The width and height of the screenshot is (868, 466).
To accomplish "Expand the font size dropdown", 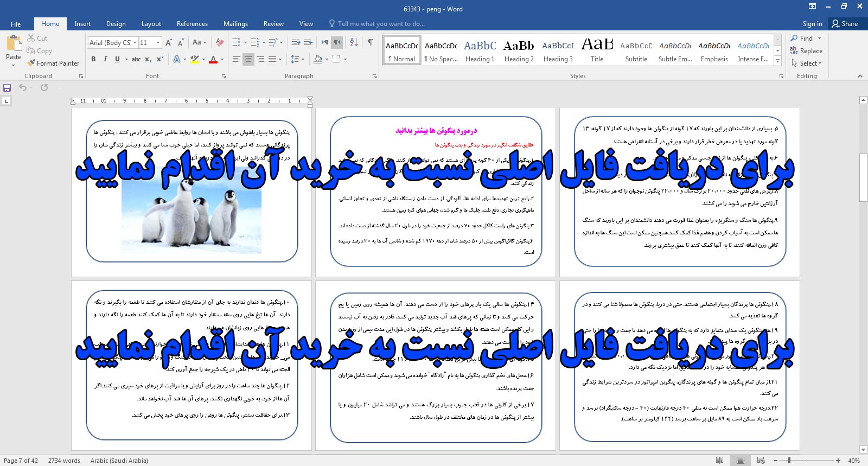I will point(158,43).
